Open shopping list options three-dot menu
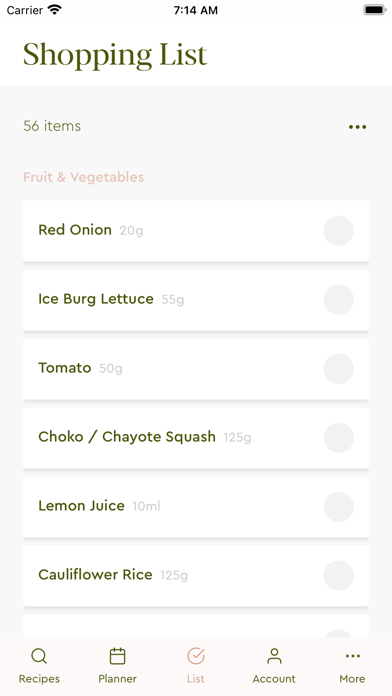 (x=357, y=127)
